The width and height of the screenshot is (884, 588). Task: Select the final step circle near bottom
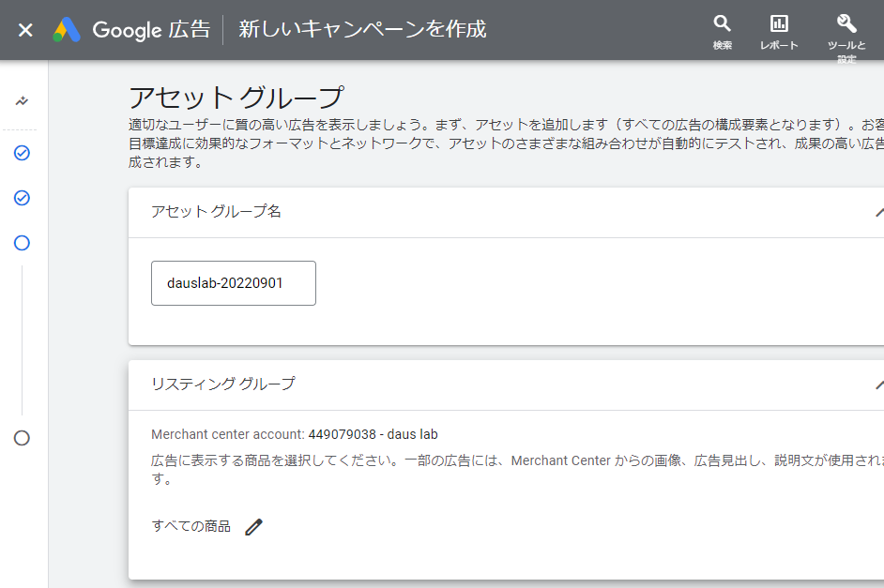[22, 437]
